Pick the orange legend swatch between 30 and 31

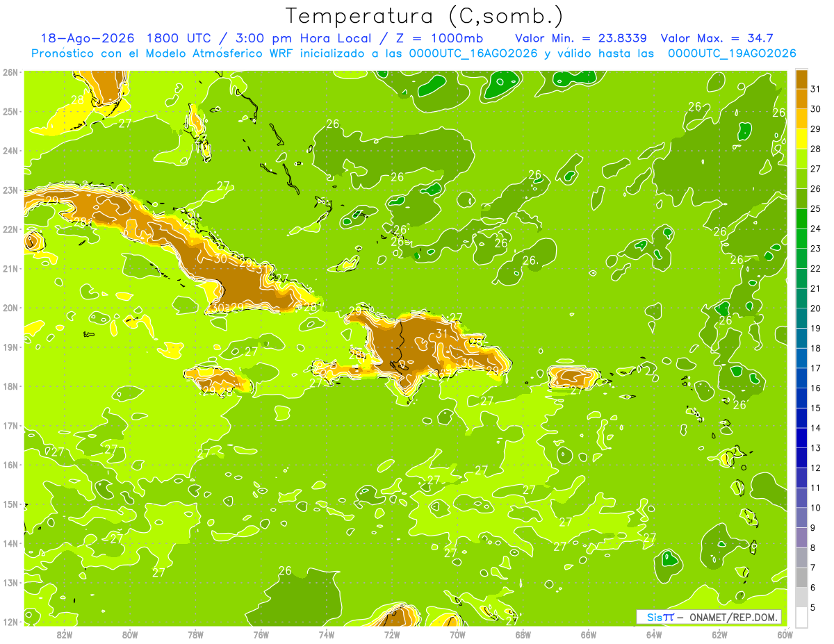tap(801, 99)
